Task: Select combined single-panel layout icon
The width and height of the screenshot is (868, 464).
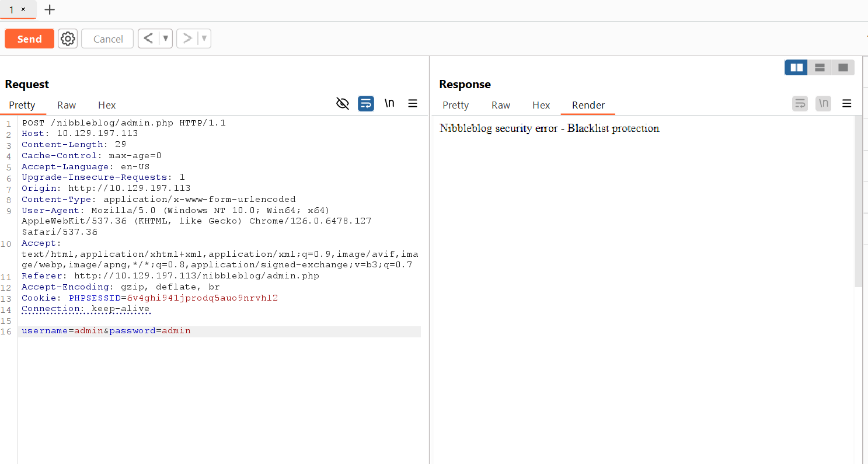Action: (843, 68)
